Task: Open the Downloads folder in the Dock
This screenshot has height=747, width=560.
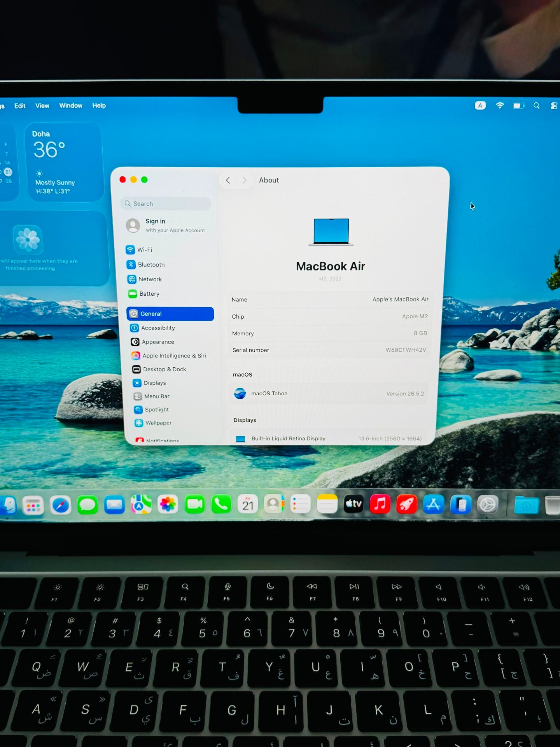Action: coord(527,505)
